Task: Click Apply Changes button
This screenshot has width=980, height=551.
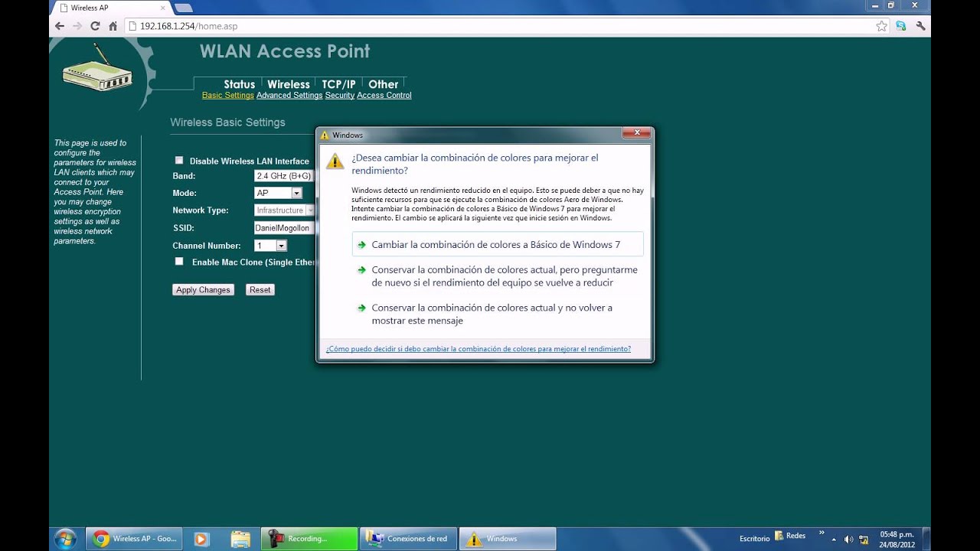Action: pos(203,290)
